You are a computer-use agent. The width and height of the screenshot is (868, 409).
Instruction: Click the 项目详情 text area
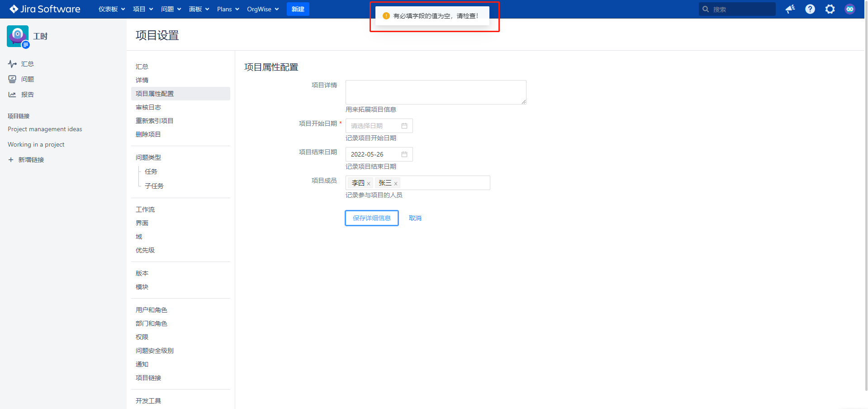click(436, 92)
